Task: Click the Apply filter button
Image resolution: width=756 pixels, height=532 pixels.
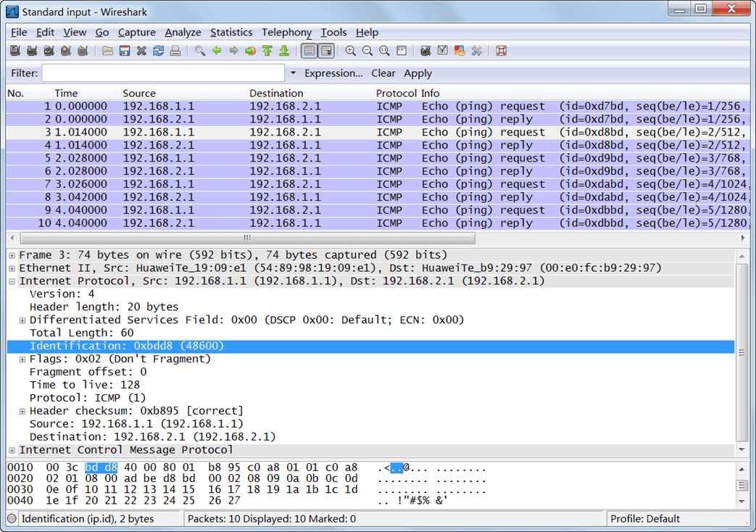Action: point(418,73)
